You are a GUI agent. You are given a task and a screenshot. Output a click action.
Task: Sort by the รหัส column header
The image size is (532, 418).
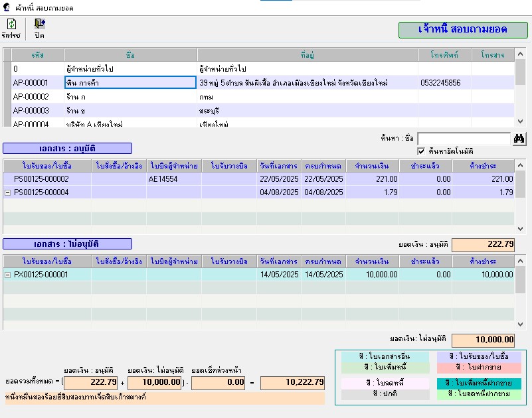[37, 54]
